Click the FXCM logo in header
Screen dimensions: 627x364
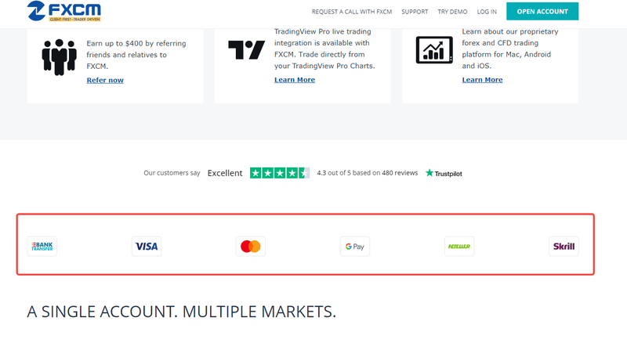(x=63, y=11)
